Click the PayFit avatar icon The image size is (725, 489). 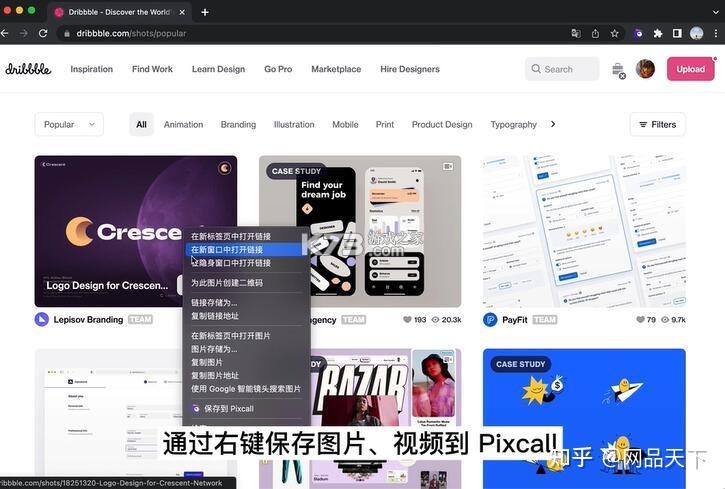point(490,319)
